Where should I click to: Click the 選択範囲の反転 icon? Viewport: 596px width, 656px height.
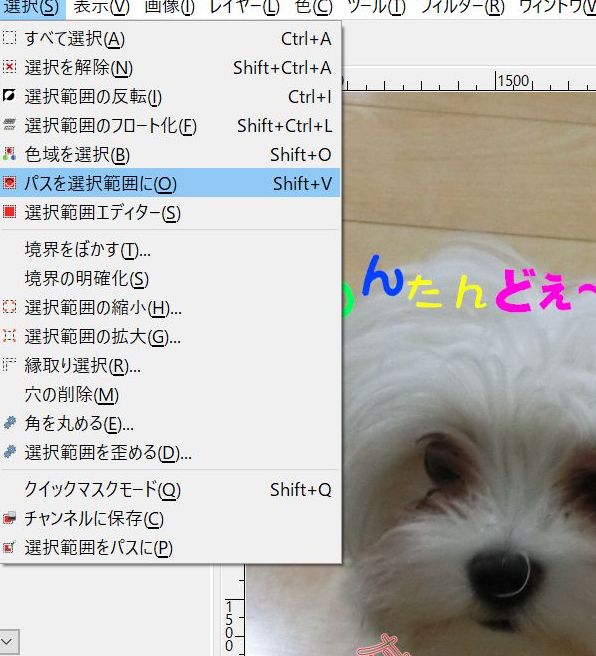[9, 96]
